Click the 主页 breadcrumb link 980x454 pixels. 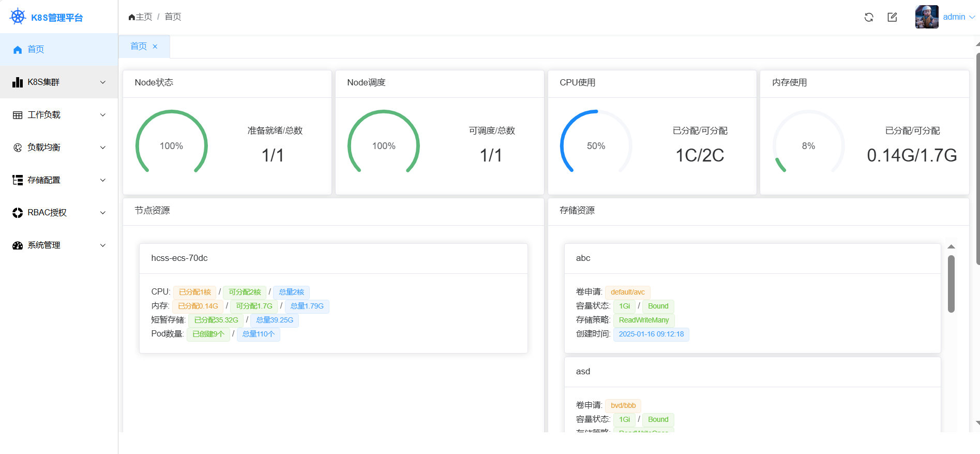[141, 17]
